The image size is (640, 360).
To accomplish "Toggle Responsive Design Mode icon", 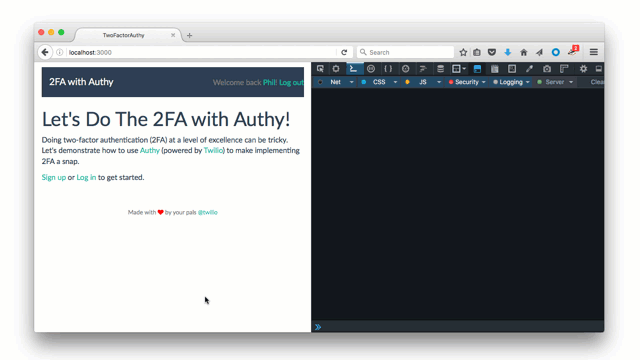I will click(x=512, y=69).
